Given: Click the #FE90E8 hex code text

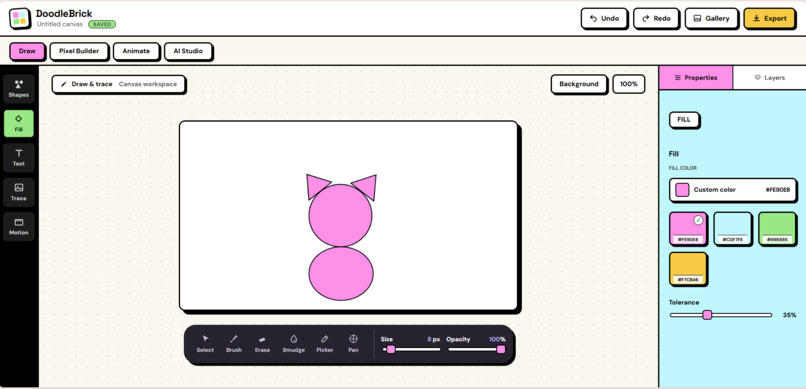Looking at the screenshot, I should (x=778, y=190).
